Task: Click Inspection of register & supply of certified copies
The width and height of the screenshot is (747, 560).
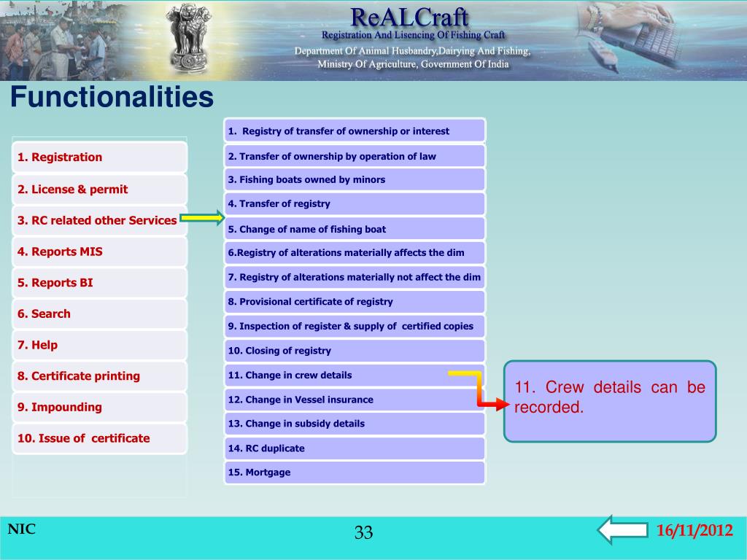Action: tap(355, 326)
